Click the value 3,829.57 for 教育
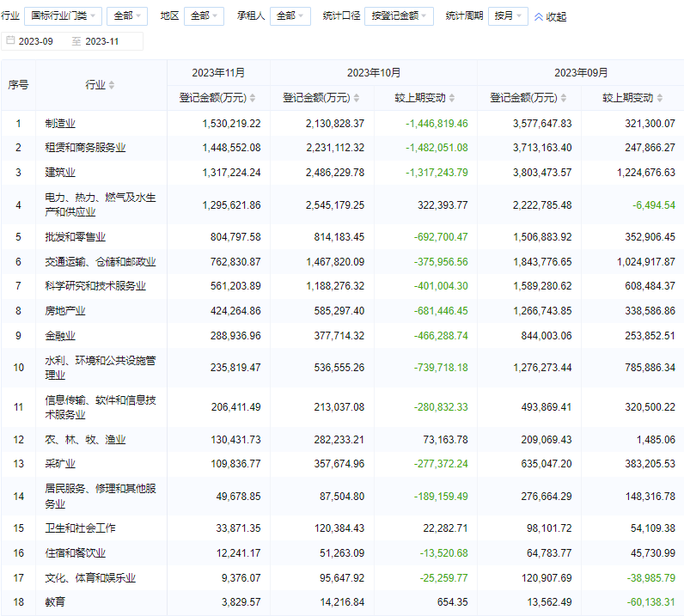Image resolution: width=684 pixels, height=616 pixels. tap(241, 602)
